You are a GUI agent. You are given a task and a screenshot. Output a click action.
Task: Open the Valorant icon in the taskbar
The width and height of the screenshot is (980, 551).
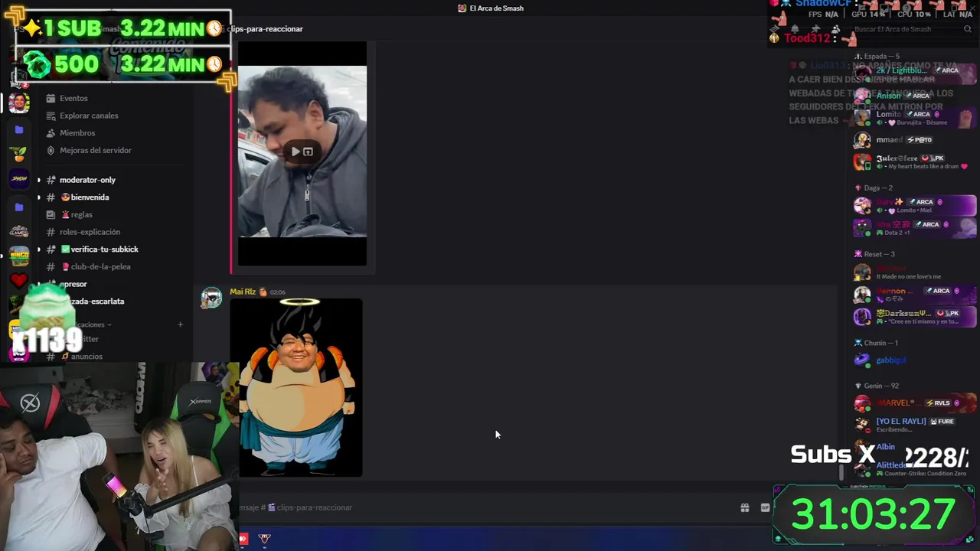pos(265,539)
